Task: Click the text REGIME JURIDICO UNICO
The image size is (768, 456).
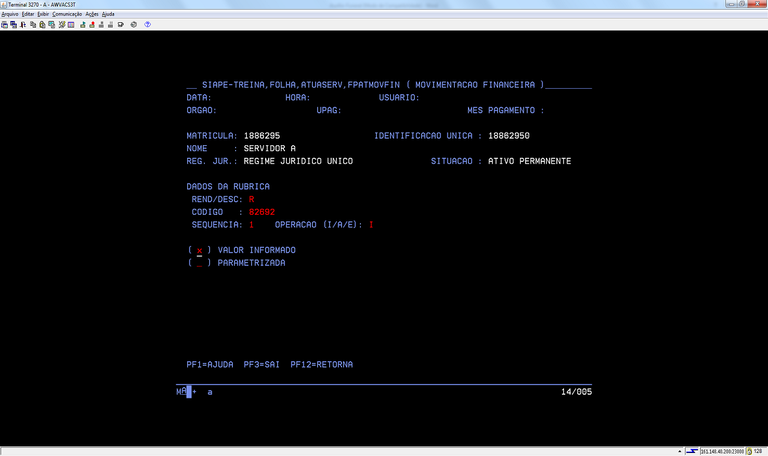Action: click(x=298, y=161)
